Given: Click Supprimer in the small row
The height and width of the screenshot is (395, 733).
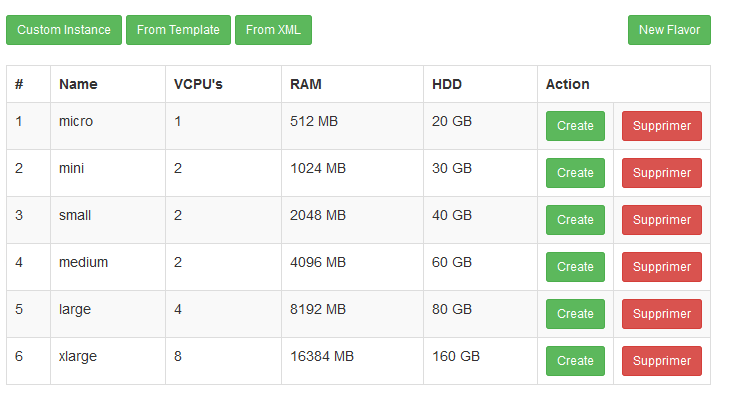Looking at the screenshot, I should pyautogui.click(x=662, y=220).
